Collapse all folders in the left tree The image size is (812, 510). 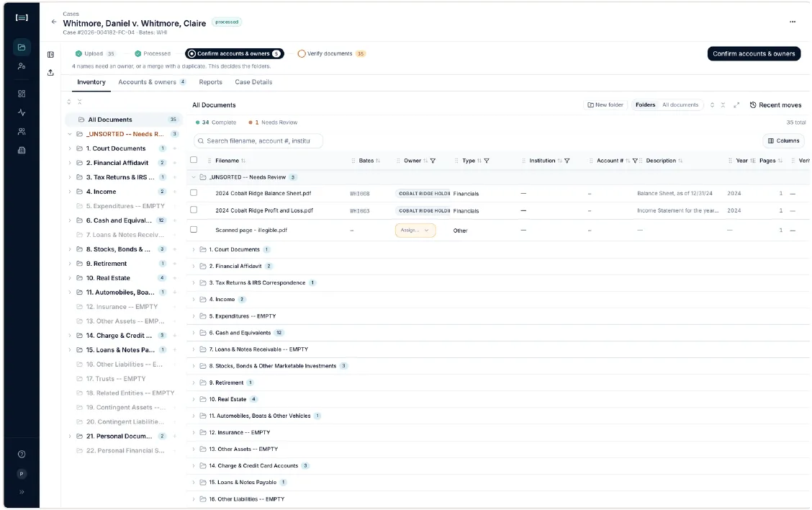click(x=80, y=102)
